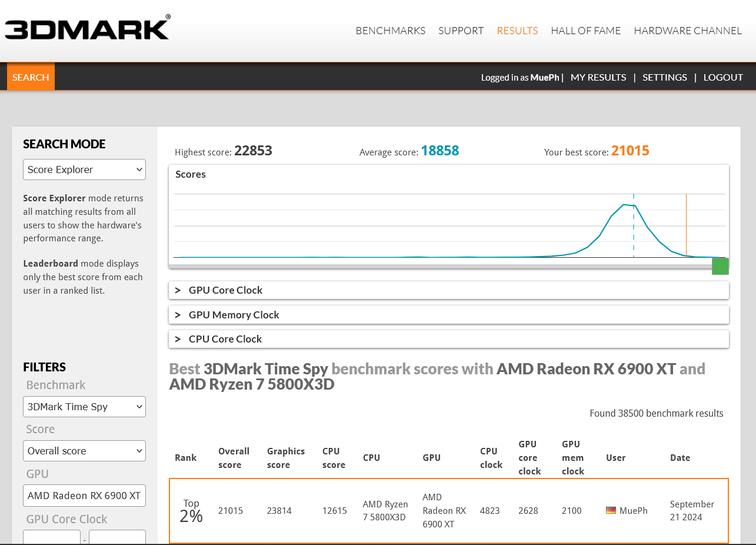The width and height of the screenshot is (756, 545).
Task: Click the dashed average score line on chart
Action: tap(634, 225)
